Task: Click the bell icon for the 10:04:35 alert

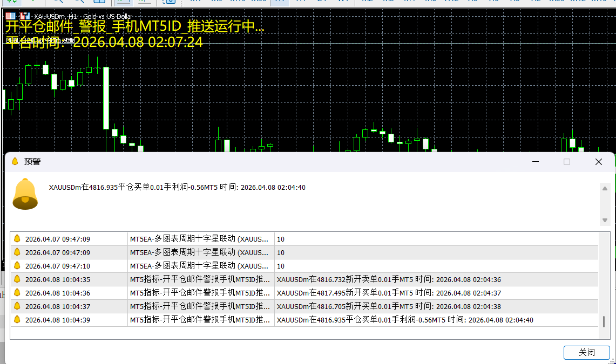Action: click(x=17, y=279)
